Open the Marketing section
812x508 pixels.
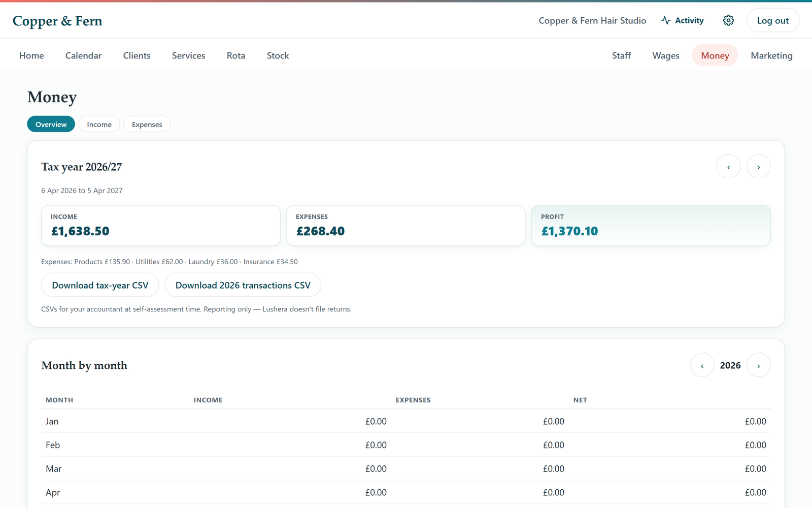pyautogui.click(x=771, y=55)
